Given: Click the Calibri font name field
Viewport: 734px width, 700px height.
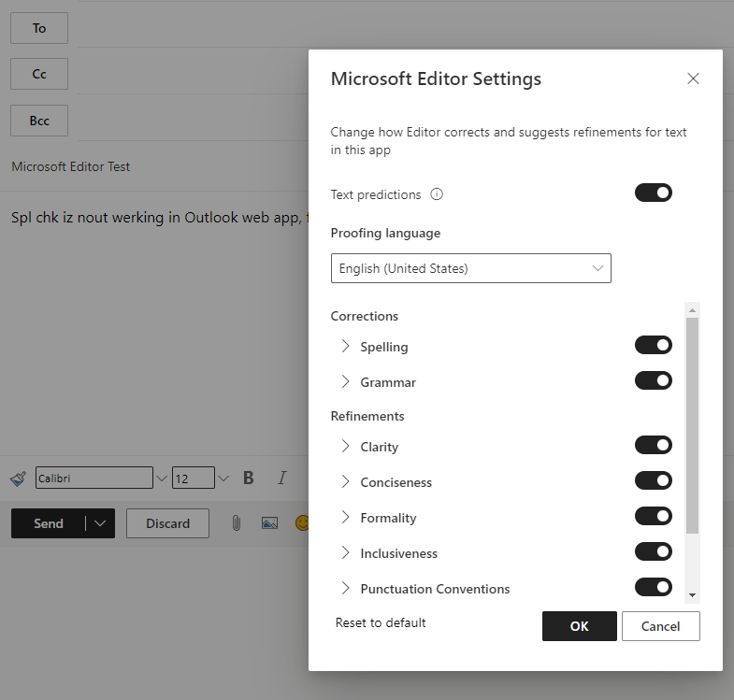Looking at the screenshot, I should (94, 478).
